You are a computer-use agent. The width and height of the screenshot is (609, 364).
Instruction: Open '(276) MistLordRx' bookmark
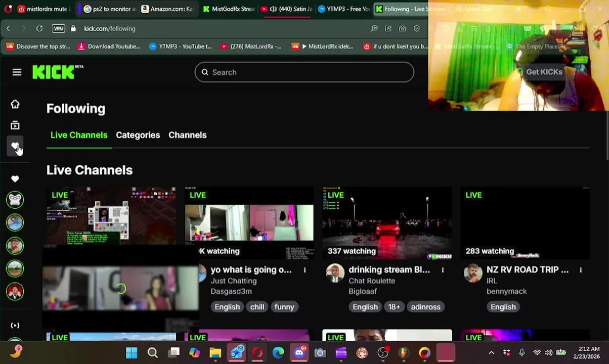(251, 47)
